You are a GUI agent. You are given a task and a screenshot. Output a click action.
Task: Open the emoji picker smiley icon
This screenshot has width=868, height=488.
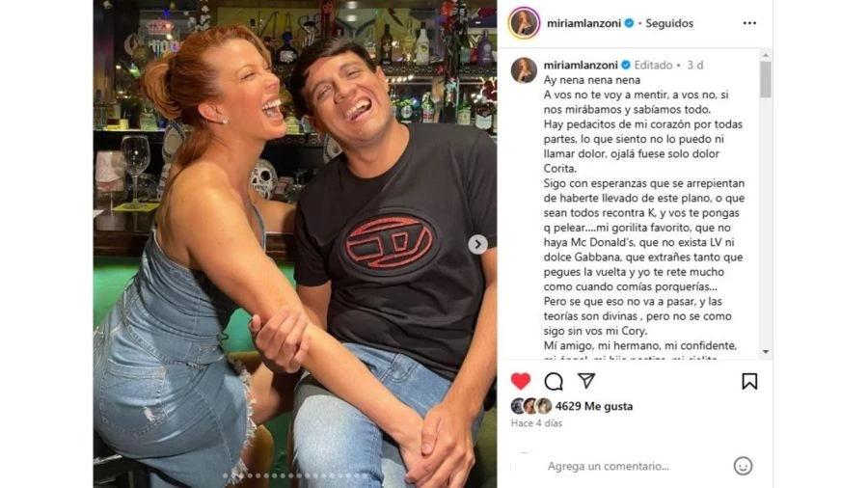click(x=743, y=466)
